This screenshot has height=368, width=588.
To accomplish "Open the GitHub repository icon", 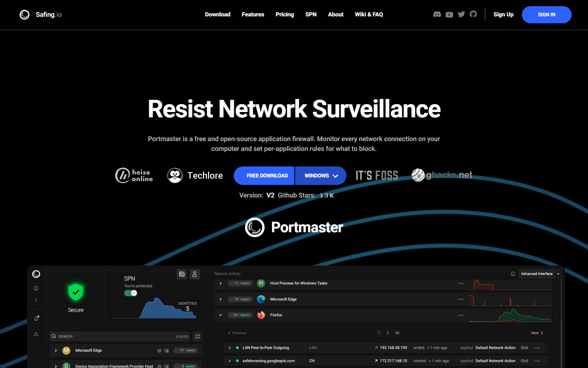I will (x=473, y=14).
